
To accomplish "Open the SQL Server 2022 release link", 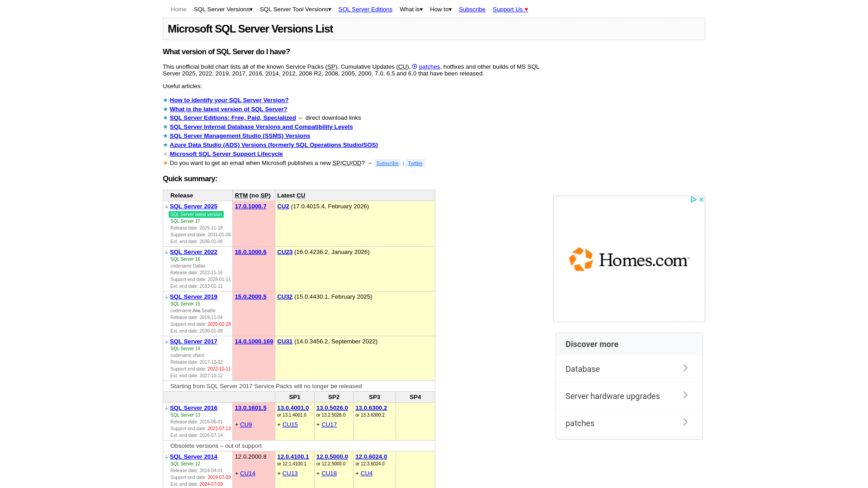I will click(x=193, y=252).
